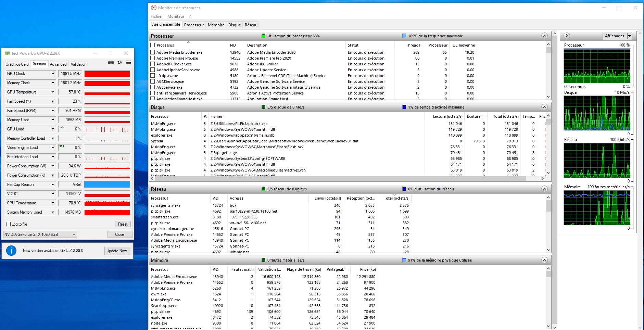Screen dimensions: 644x330
Task: Check Adobe Premiere Pro.exe process checkbox
Action: tap(153, 58)
